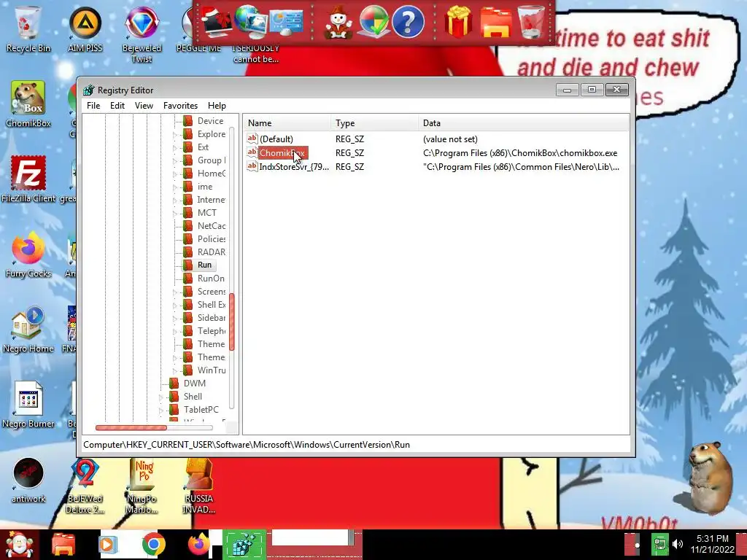This screenshot has height=560, width=747.
Task: Open the Edit menu
Action: point(117,106)
